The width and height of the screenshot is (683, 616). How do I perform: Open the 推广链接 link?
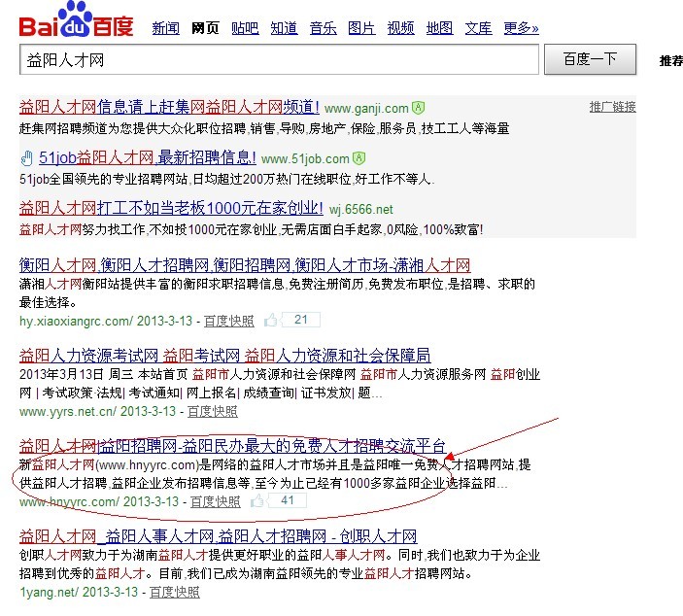click(x=612, y=107)
